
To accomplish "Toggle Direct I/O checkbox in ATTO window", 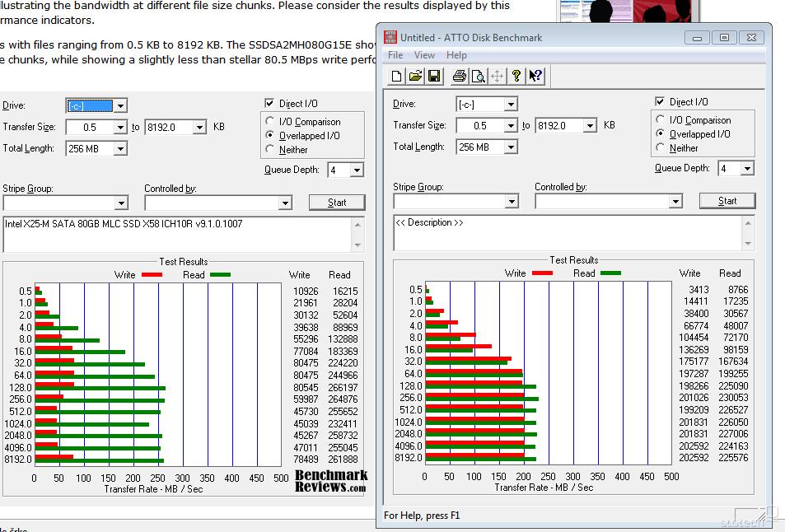I will tap(660, 101).
